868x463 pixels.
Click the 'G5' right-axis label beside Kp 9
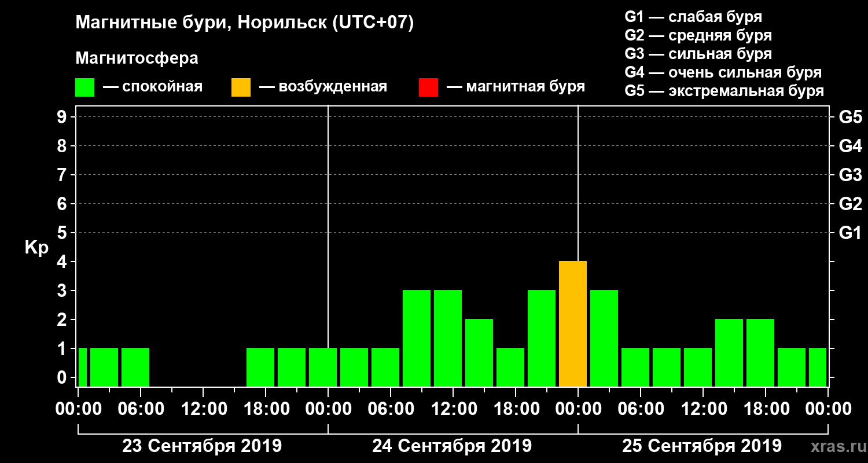coord(850,117)
